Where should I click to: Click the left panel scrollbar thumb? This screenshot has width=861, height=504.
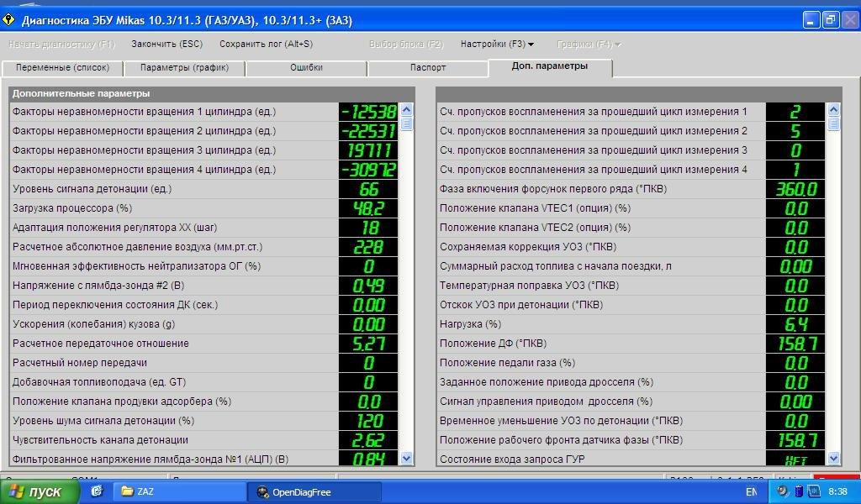point(406,123)
